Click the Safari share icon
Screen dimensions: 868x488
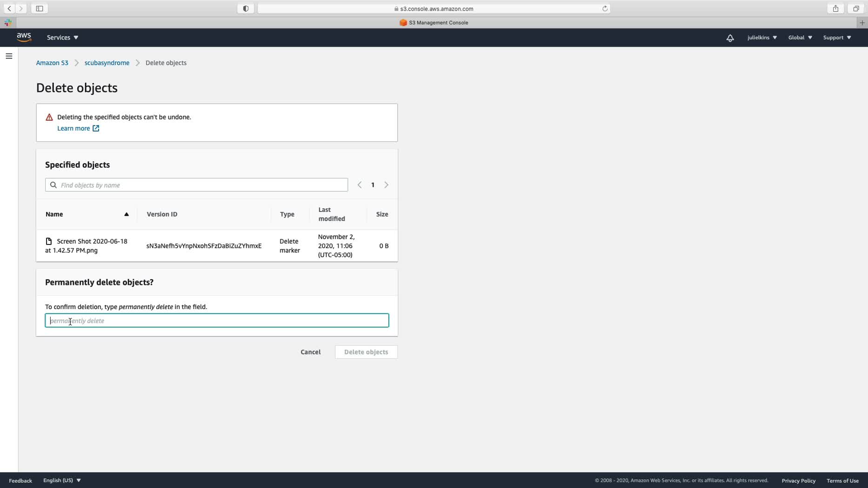point(835,8)
